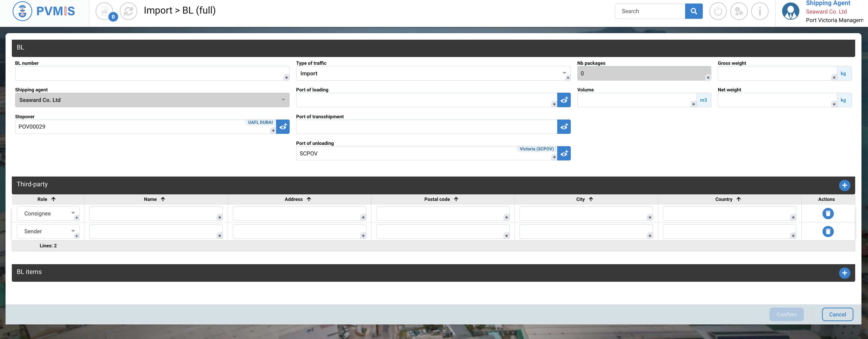Open Port of loading lookup button
This screenshot has height=339, width=868.
pos(563,100)
